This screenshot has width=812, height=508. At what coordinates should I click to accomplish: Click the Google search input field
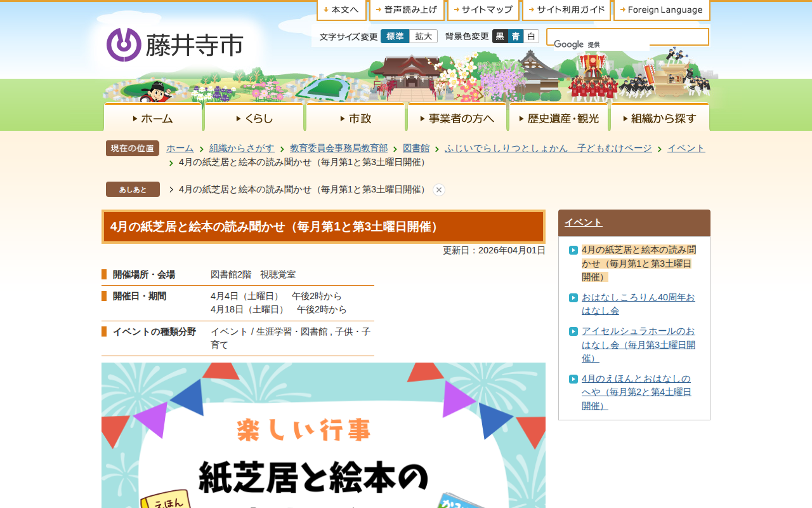[x=627, y=37]
